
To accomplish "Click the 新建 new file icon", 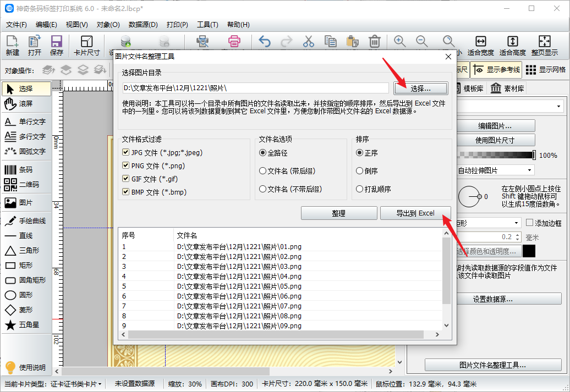I will 12,46.
